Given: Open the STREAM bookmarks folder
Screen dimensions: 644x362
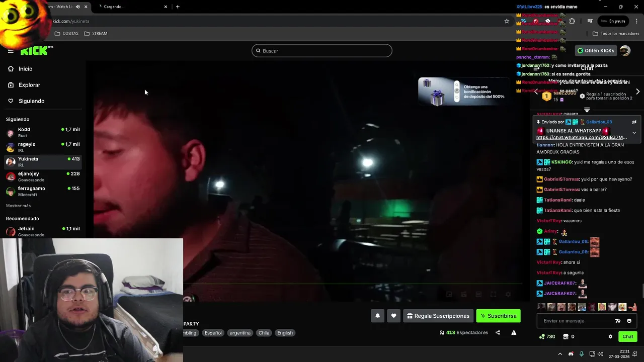Looking at the screenshot, I should (96, 33).
